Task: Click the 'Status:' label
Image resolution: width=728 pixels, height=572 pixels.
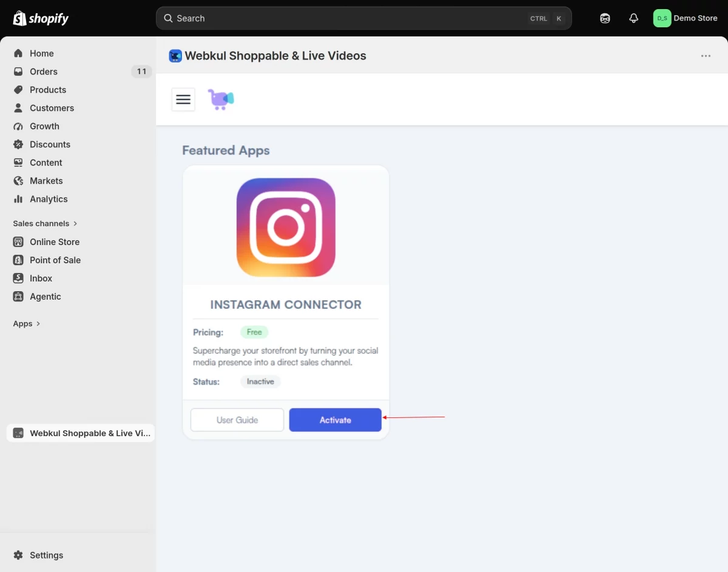Action: point(206,382)
